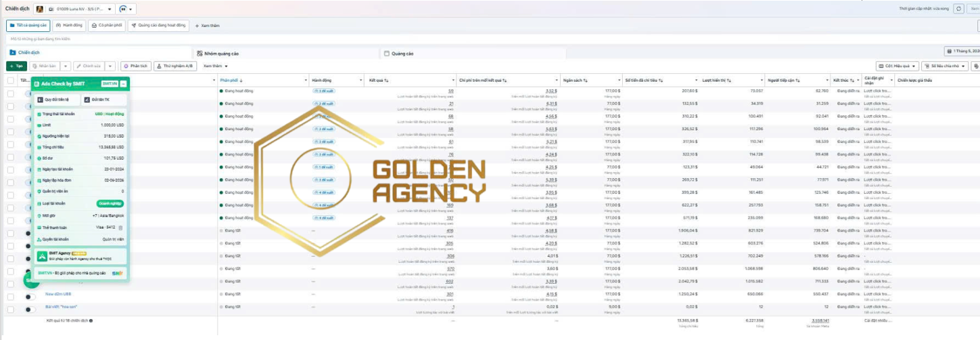Click the green Tạo create button
The height and width of the screenshot is (340, 980).
pos(16,66)
